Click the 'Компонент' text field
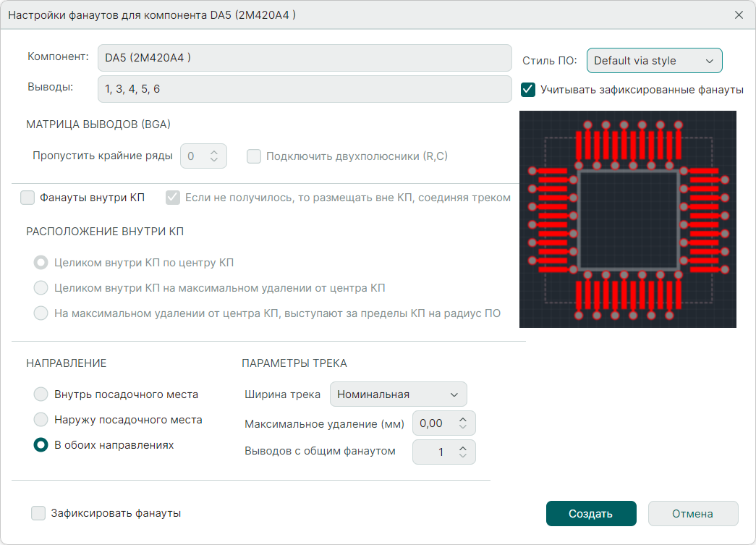Screen dimensions: 756x545 click(304, 58)
